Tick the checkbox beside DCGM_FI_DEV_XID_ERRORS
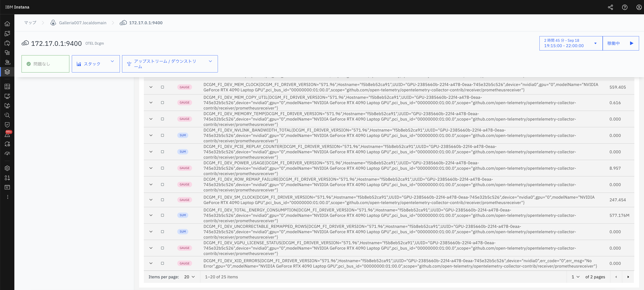644x290 pixels. click(x=162, y=263)
